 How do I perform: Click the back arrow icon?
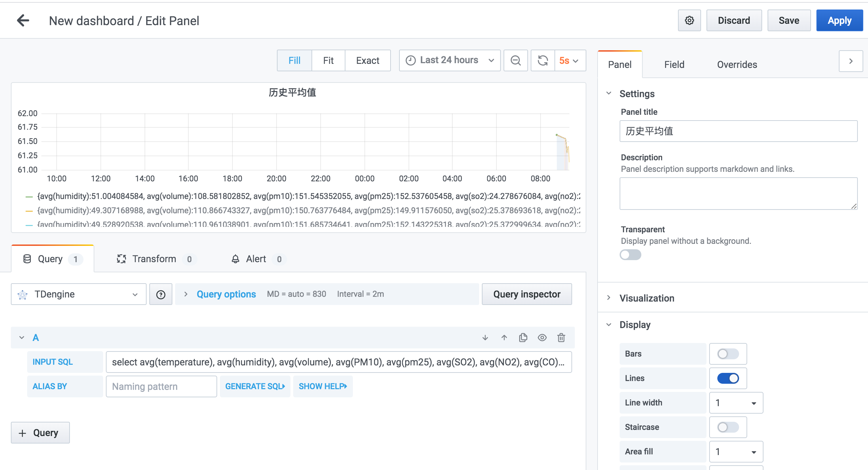(23, 20)
